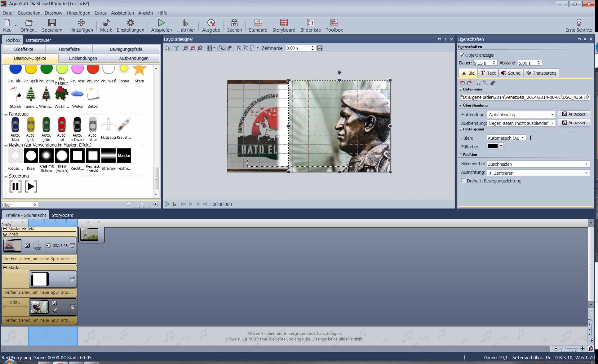
Task: Click Anpassen button beside Einblendung
Action: [x=574, y=114]
